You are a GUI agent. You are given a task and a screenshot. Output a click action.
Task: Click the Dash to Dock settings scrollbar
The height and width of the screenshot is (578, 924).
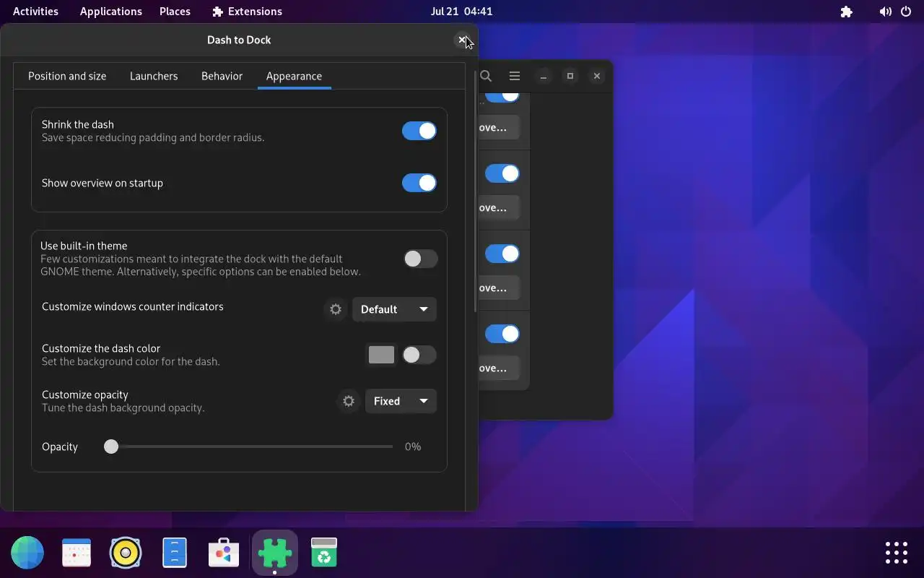474,191
